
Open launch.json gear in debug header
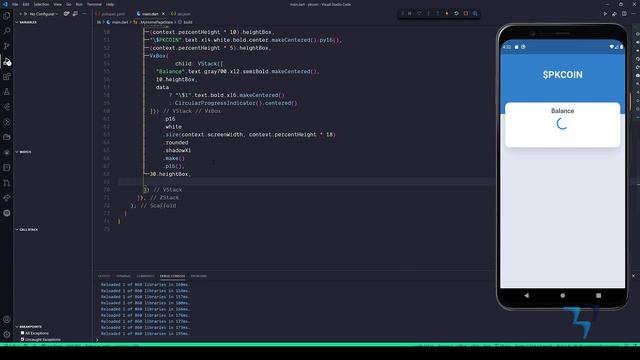[x=66, y=14]
